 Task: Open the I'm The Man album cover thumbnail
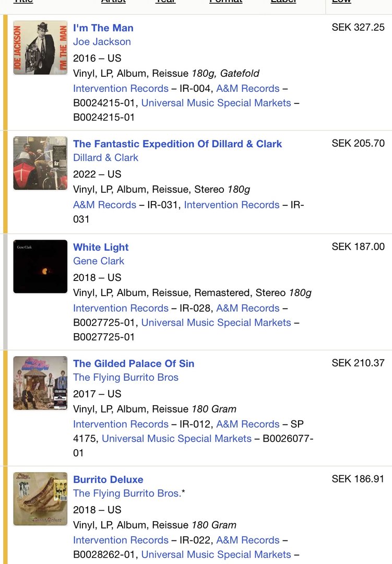[x=40, y=48]
